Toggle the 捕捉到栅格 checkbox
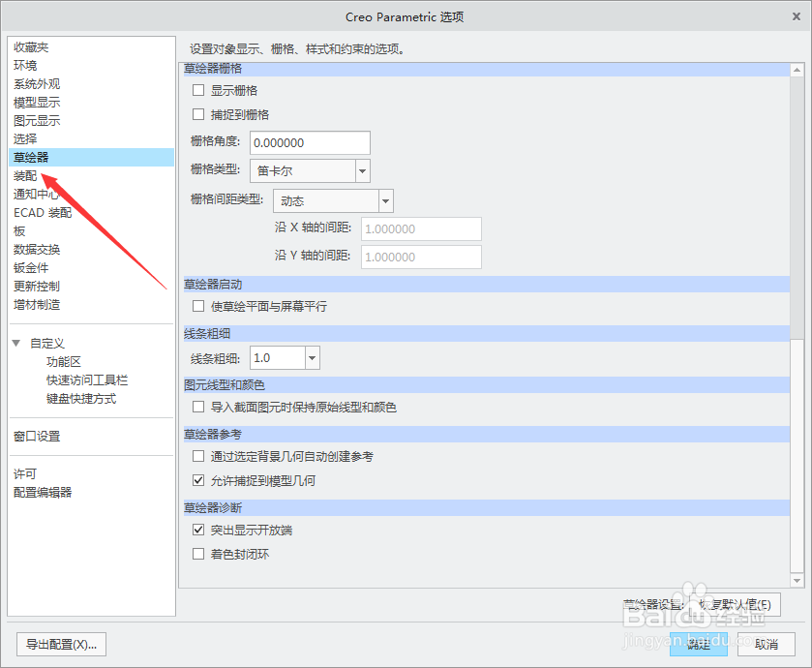This screenshot has height=668, width=812. (198, 114)
